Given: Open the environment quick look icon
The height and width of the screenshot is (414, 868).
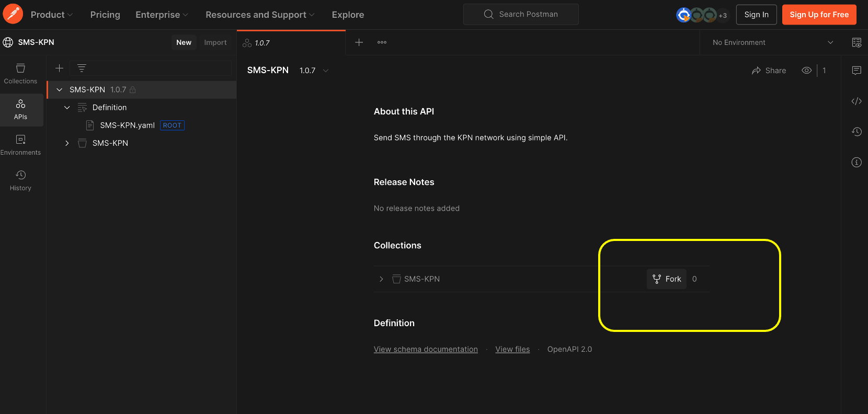Looking at the screenshot, I should [856, 42].
